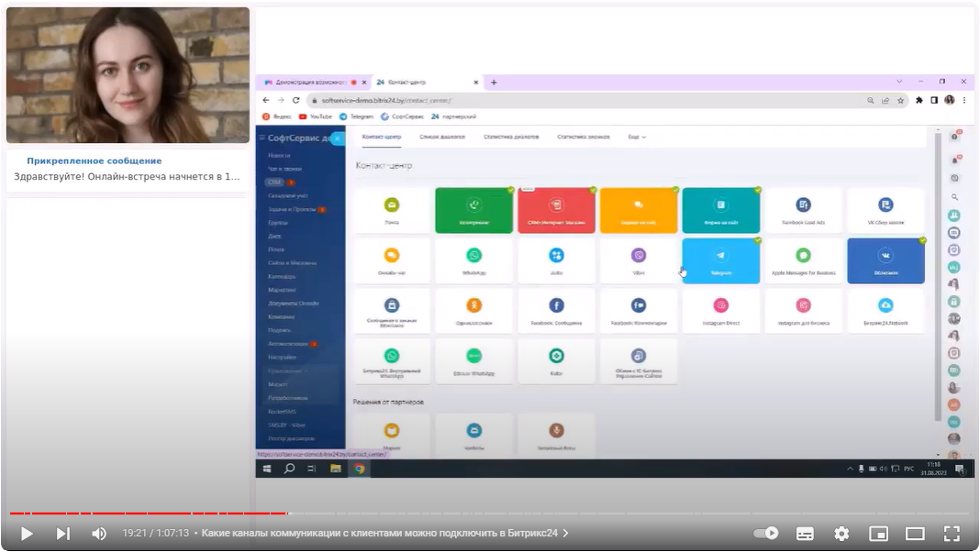The image size is (980, 552).
Task: Select the Viber channel tile
Action: tap(639, 260)
